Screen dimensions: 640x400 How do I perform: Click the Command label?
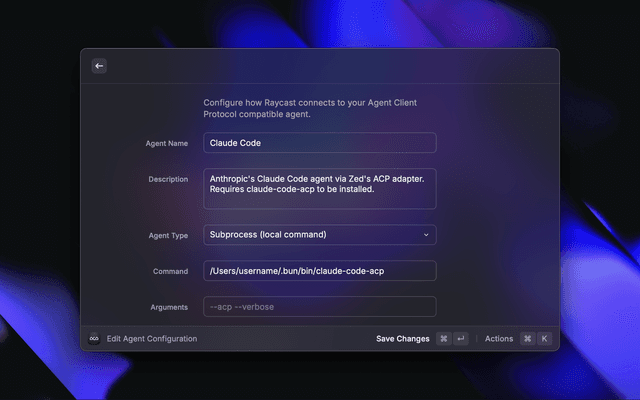coord(170,272)
